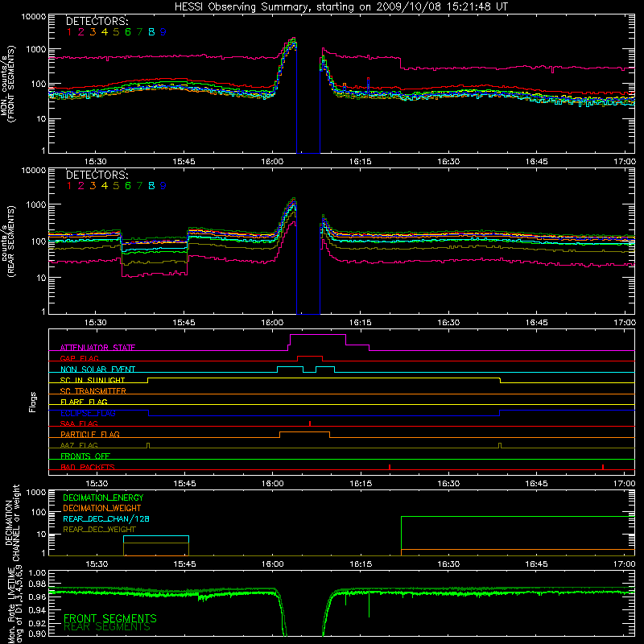Select detector 7 in rear segments legend
Screen dimensions: 644x644
[x=139, y=186]
